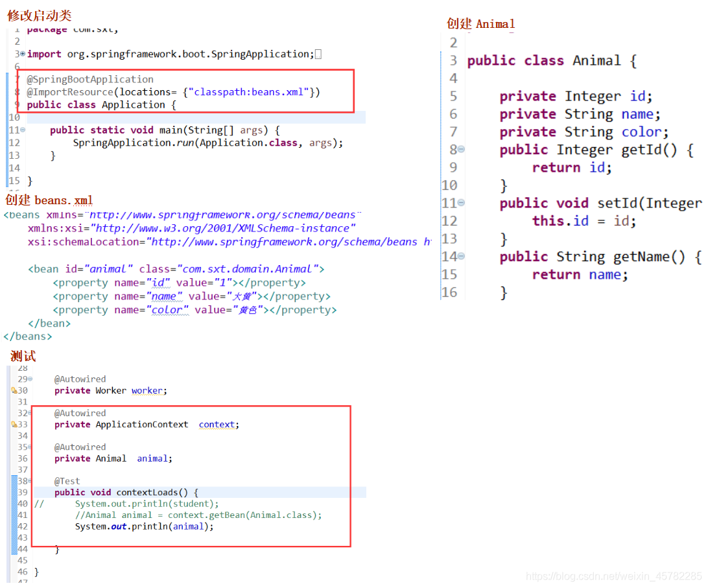
Task: Click 'private Worker worker;' declaration
Action: [x=111, y=390]
